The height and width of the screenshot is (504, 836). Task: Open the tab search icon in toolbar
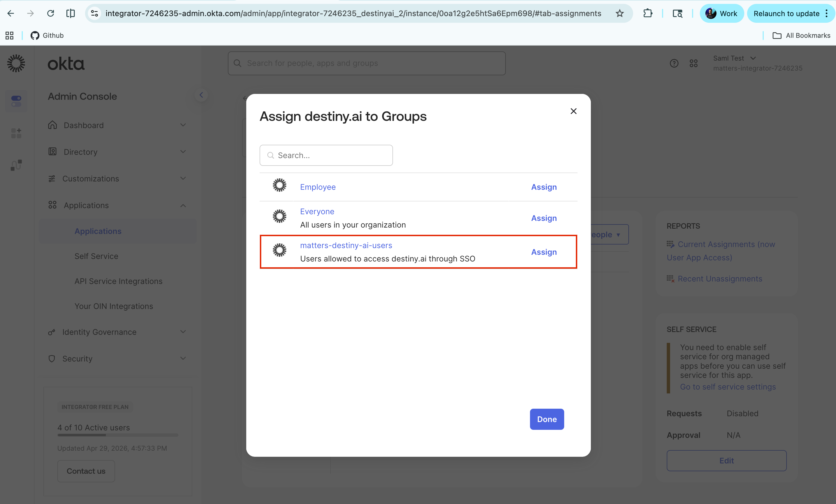pos(677,14)
